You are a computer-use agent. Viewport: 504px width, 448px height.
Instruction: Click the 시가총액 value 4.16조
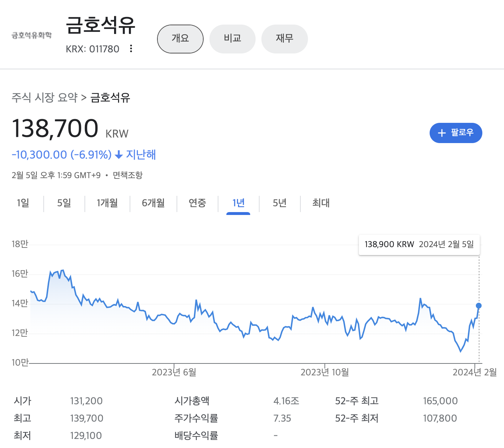(286, 401)
